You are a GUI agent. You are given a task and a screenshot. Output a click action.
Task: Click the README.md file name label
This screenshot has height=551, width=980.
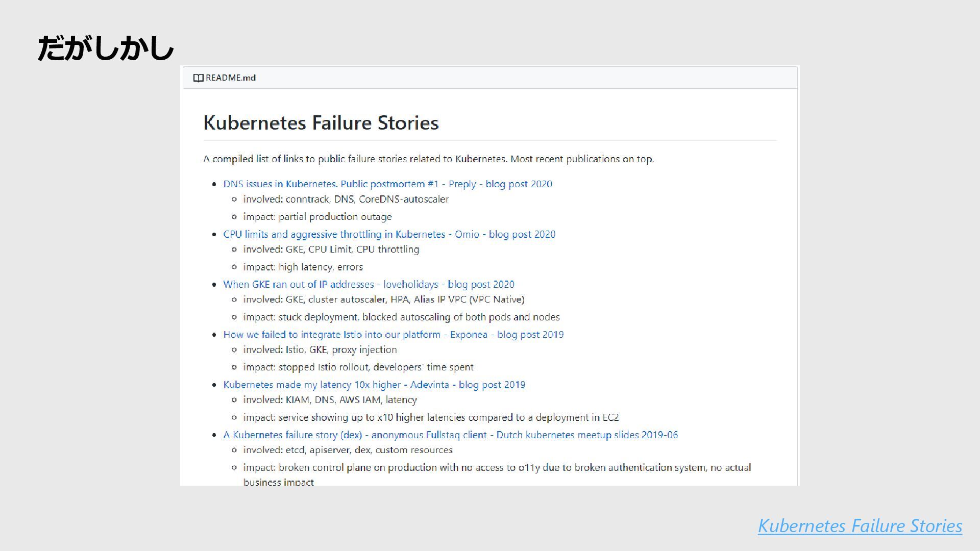point(231,78)
